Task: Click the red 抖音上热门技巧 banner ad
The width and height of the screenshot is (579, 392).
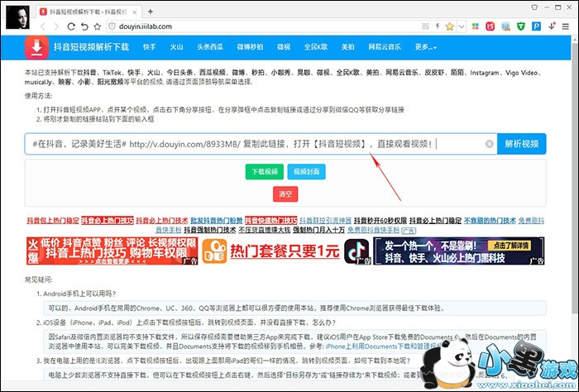Action: point(112,251)
